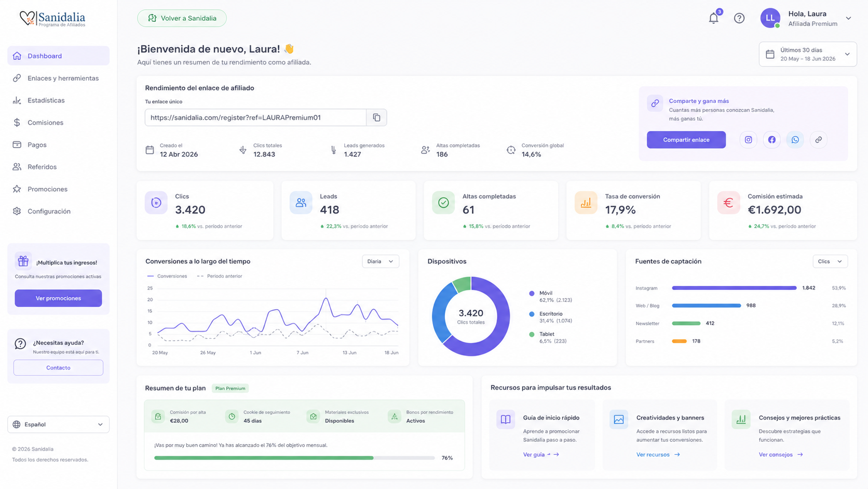Screen dimensions: 868x489
Task: Click the Comisión estimada euro icon
Action: click(x=728, y=203)
